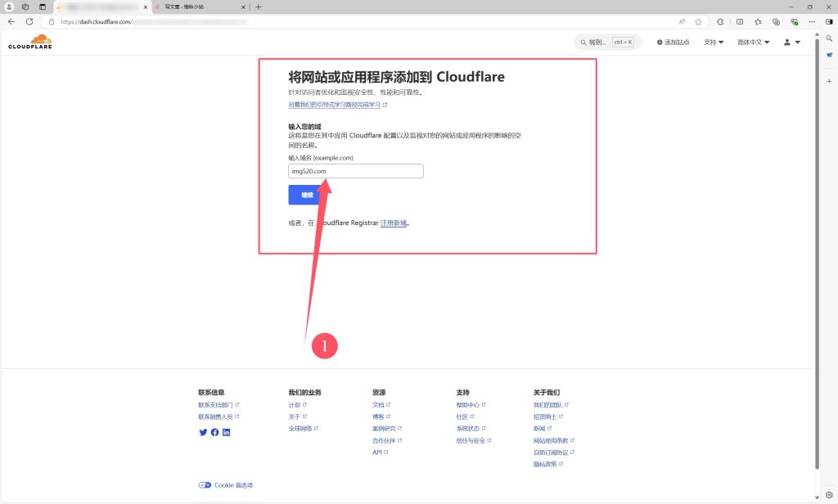
Task: Open the sidebar settings gear icon
Action: 829,495
